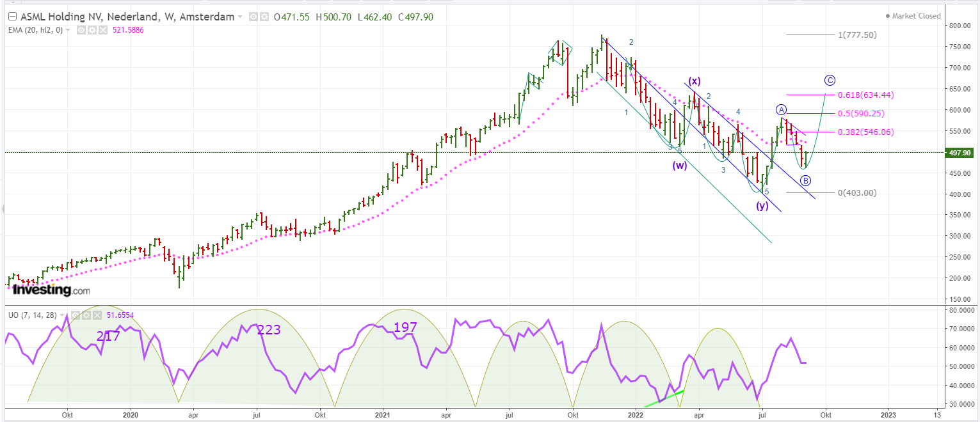Image resolution: width=980 pixels, height=422 pixels.
Task: Click the cycle number 217 in oscillator pane
Action: (x=108, y=335)
